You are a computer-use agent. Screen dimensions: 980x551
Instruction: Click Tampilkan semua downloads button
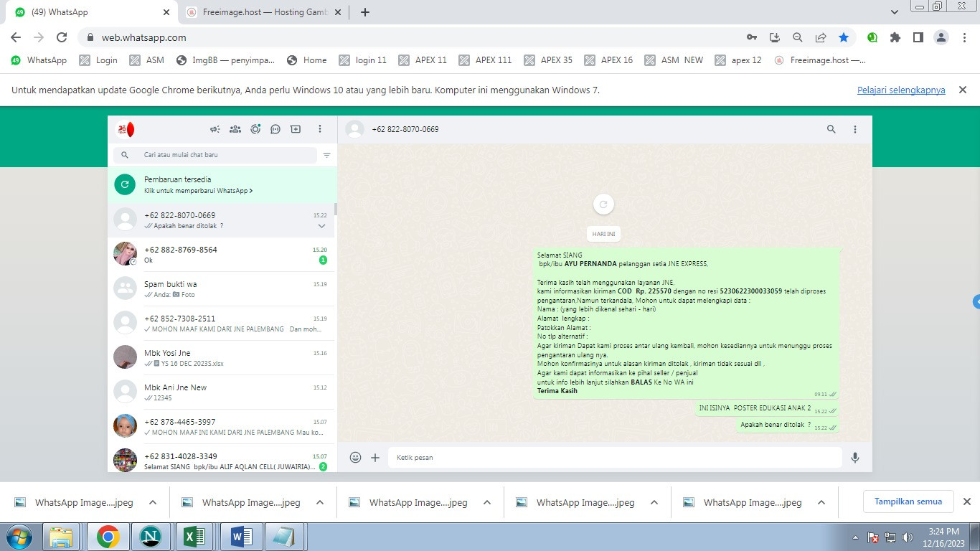pos(908,501)
